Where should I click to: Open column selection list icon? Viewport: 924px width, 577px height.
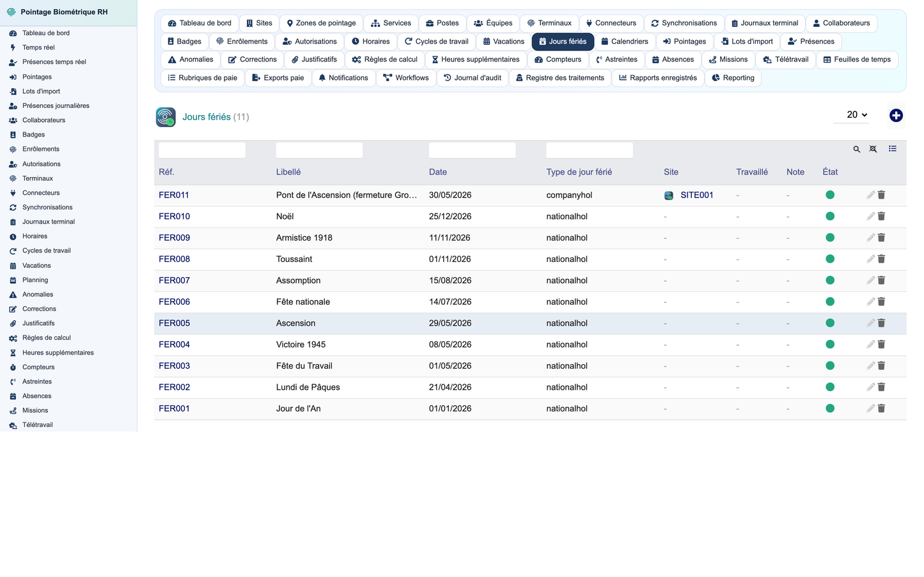click(893, 149)
